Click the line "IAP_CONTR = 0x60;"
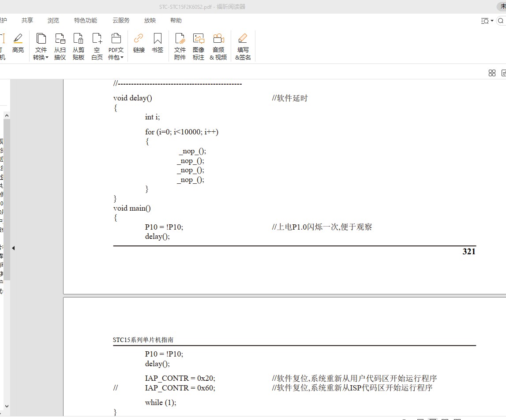 click(x=180, y=388)
